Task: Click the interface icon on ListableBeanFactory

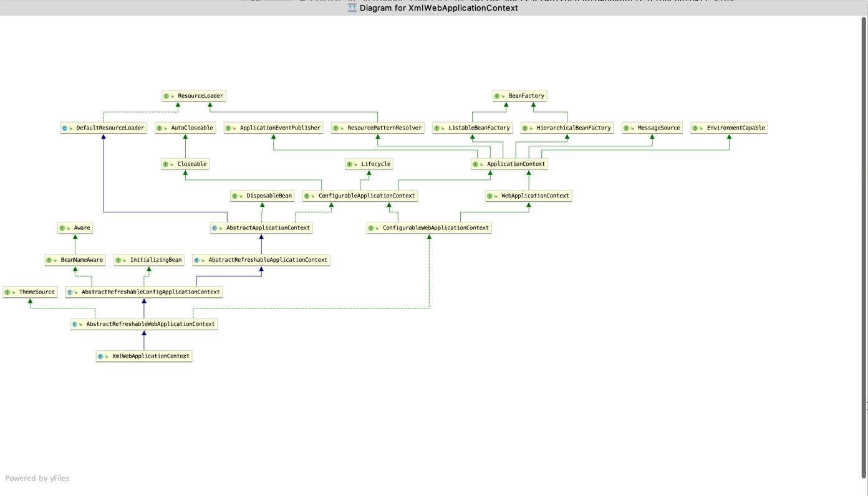Action: (437, 128)
